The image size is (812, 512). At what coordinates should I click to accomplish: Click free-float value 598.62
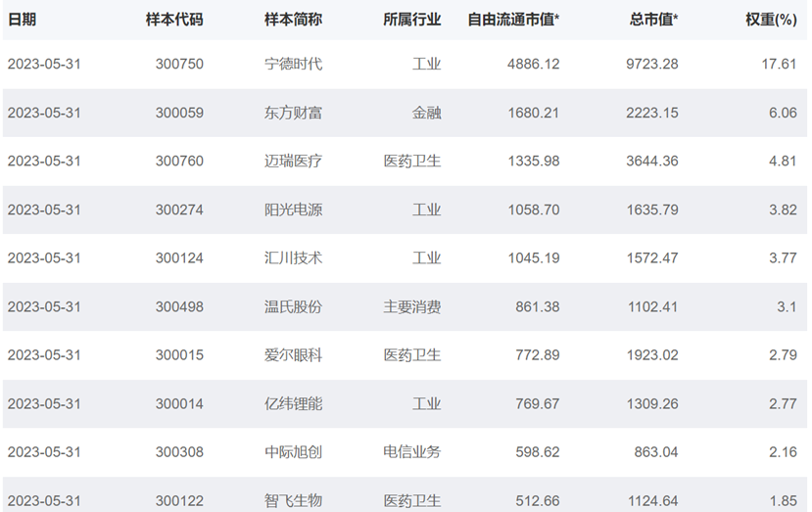click(x=537, y=452)
